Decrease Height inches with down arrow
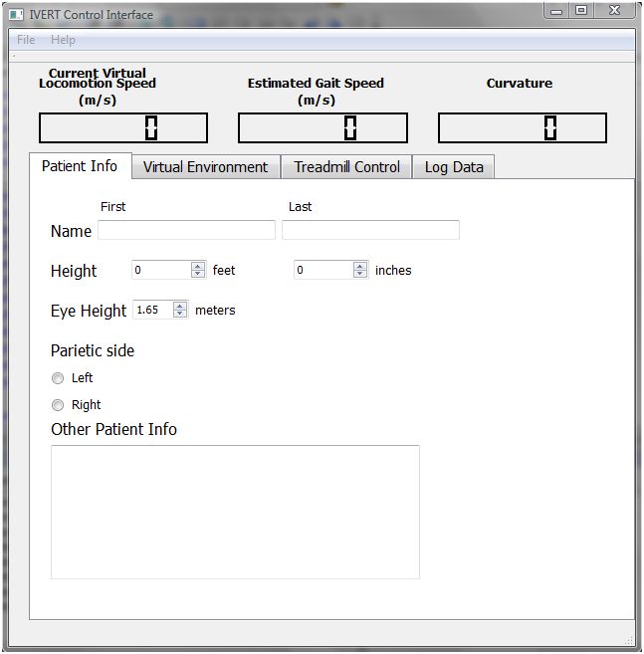This screenshot has height=654, width=644. pos(359,274)
